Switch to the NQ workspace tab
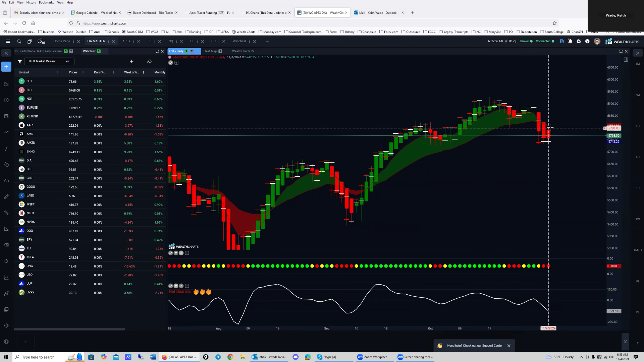644x362 pixels. point(171,41)
